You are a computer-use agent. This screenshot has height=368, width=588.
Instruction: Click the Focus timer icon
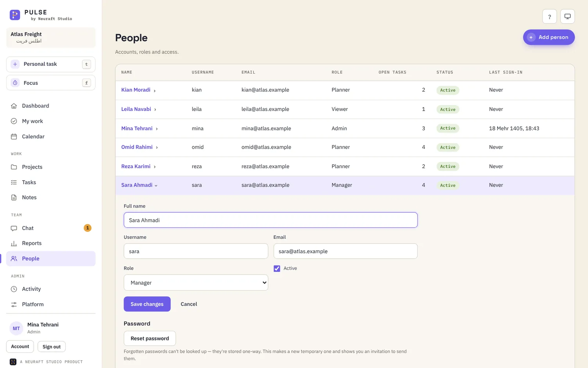click(x=15, y=83)
